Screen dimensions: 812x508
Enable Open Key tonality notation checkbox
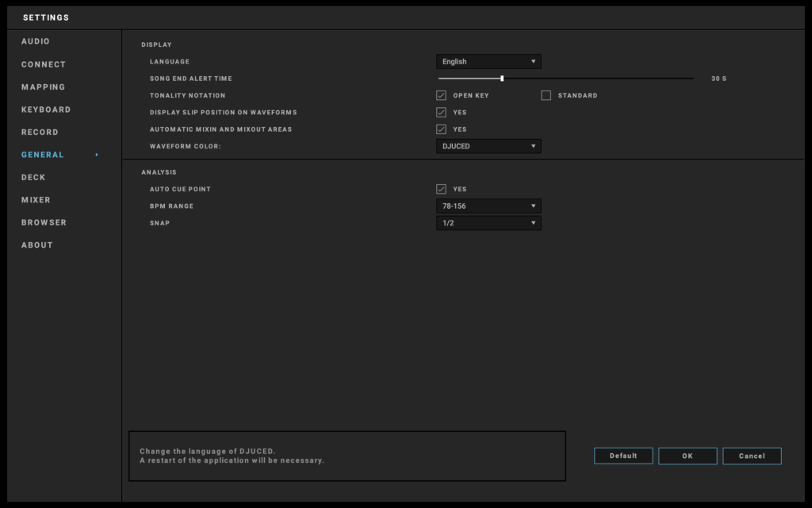(x=442, y=95)
